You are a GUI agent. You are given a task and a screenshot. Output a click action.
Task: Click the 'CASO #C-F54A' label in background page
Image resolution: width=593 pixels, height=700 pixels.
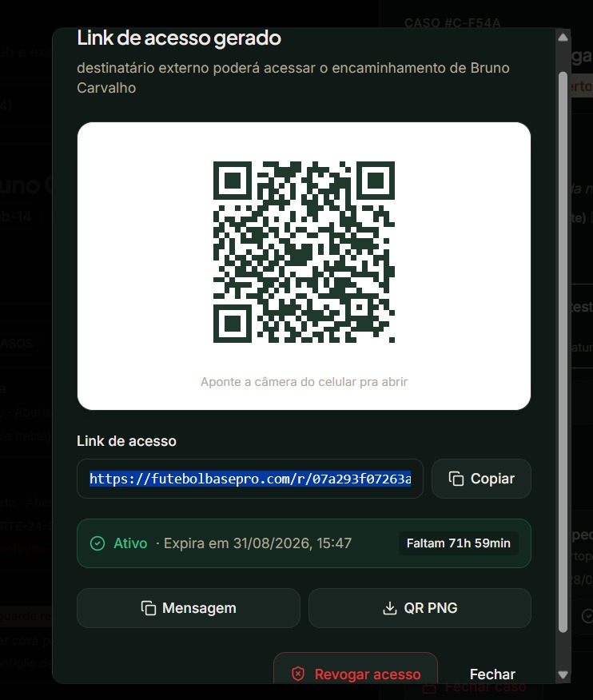click(452, 22)
